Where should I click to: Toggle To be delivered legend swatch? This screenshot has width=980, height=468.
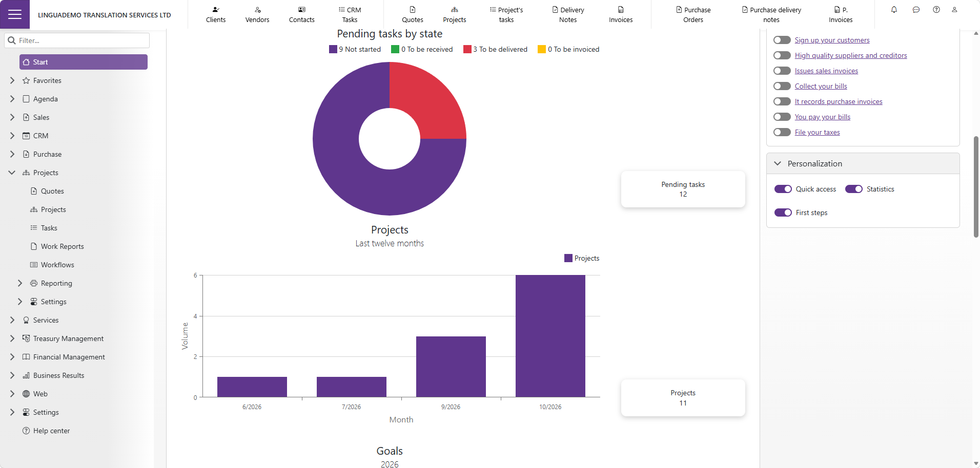click(467, 49)
